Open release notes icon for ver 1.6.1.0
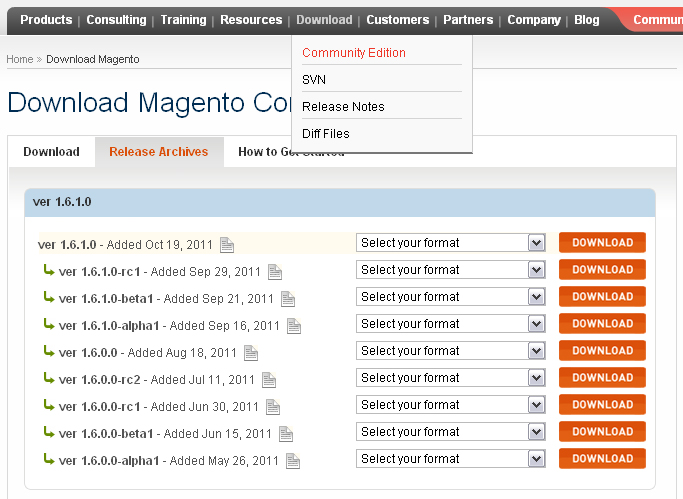The image size is (683, 499). click(x=227, y=245)
